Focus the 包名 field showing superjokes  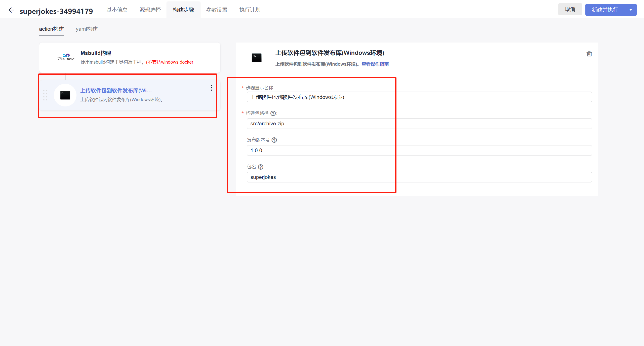pos(419,177)
